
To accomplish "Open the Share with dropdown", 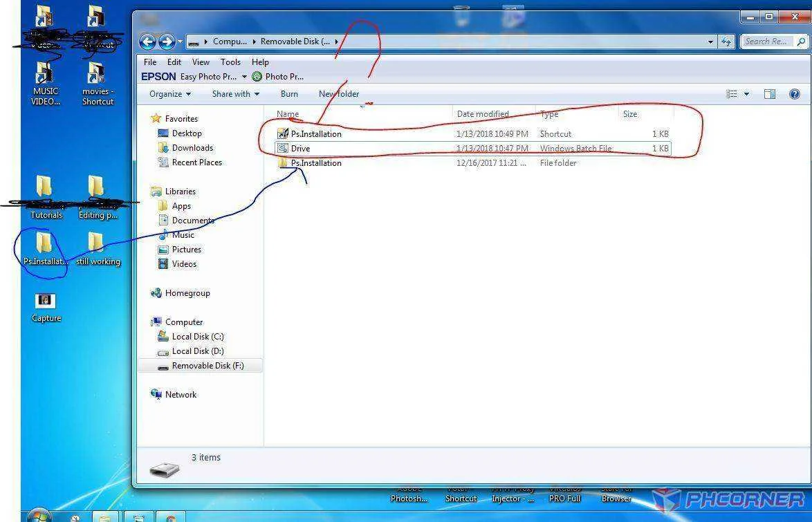I will (x=236, y=94).
